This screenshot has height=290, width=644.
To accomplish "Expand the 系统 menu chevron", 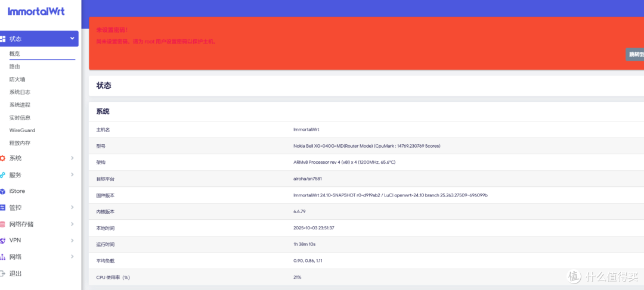I will [x=72, y=158].
